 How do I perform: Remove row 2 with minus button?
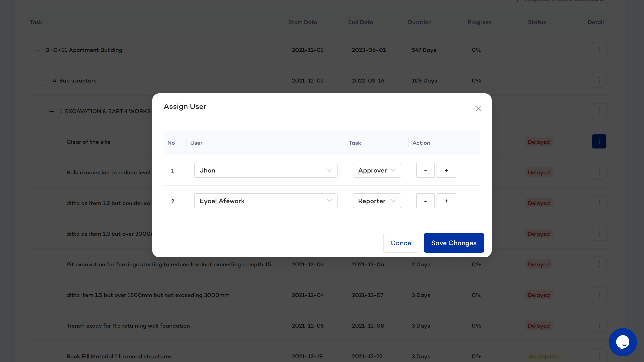pos(425,201)
